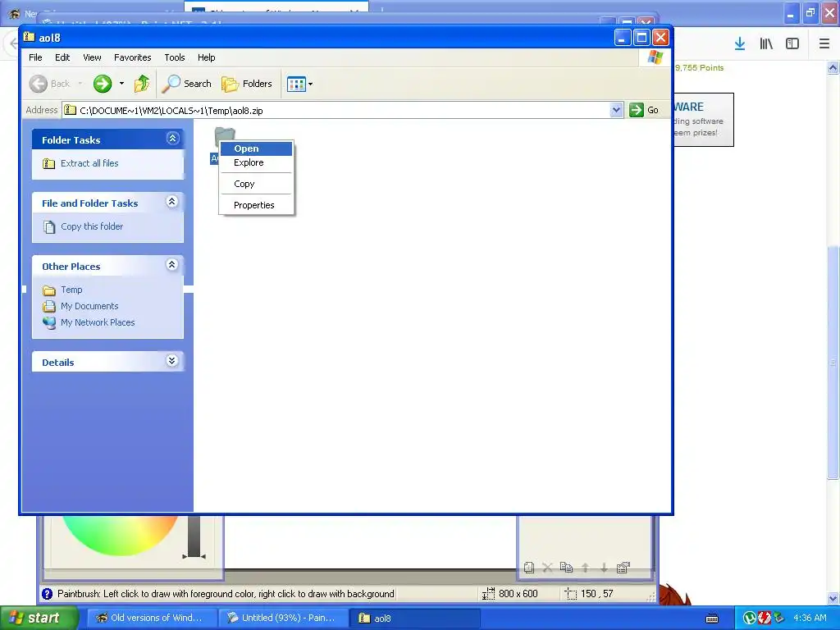Click the Temp folder icon in sidebar

[49, 290]
